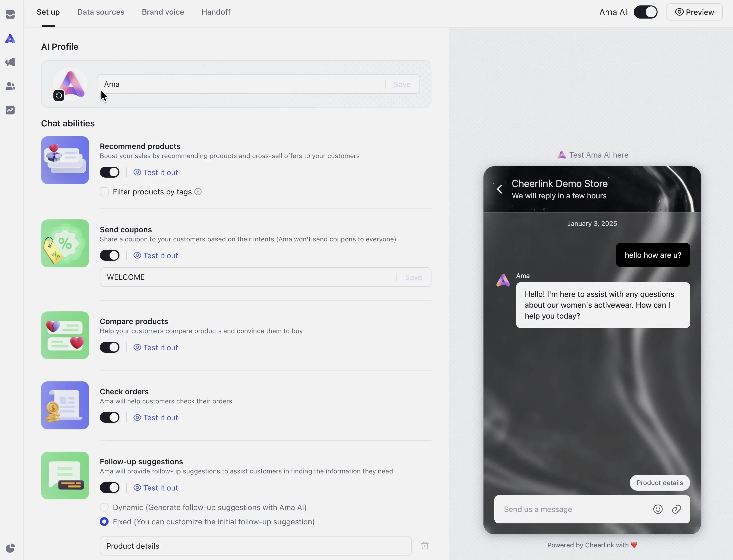
Task: Select the Ama AI triangle icon in sidebar
Action: 10,39
